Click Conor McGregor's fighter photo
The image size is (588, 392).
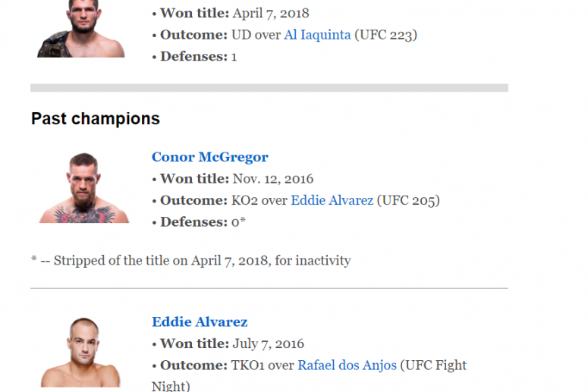tap(84, 188)
